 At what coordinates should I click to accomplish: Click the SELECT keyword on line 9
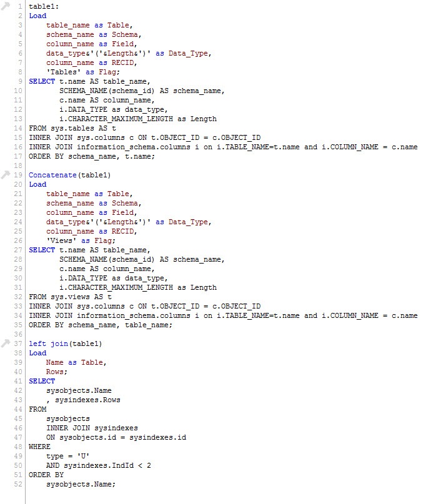tap(42, 81)
